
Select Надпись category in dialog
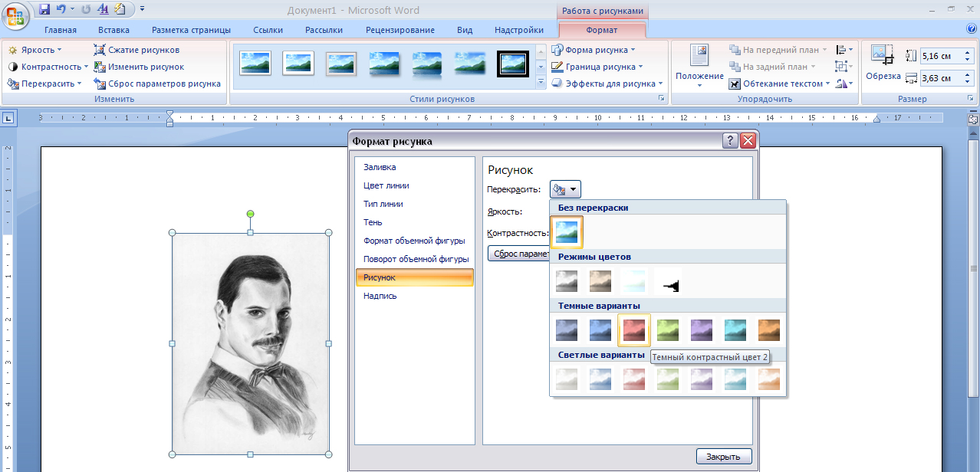pyautogui.click(x=415, y=296)
